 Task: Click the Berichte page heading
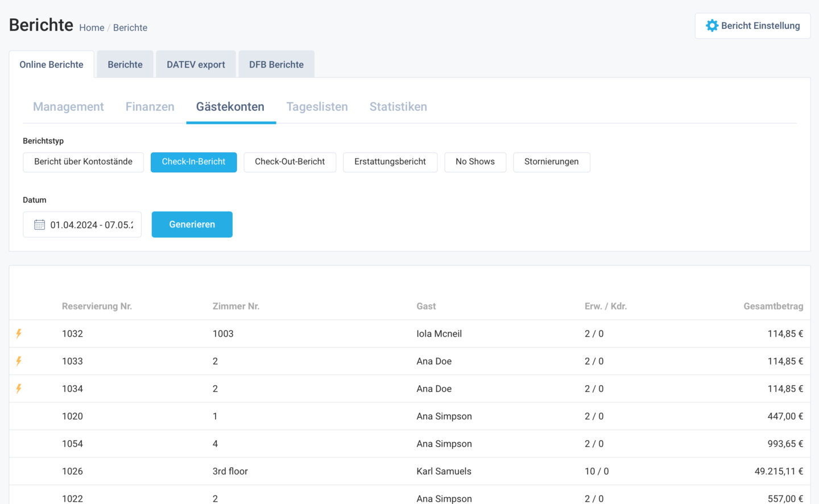(x=41, y=25)
